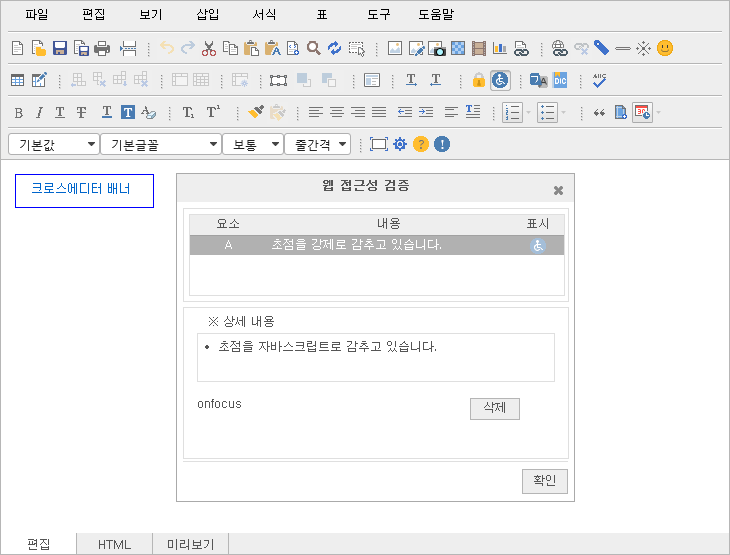Insert emoticon smiley icon
The height and width of the screenshot is (555, 730).
click(664, 48)
